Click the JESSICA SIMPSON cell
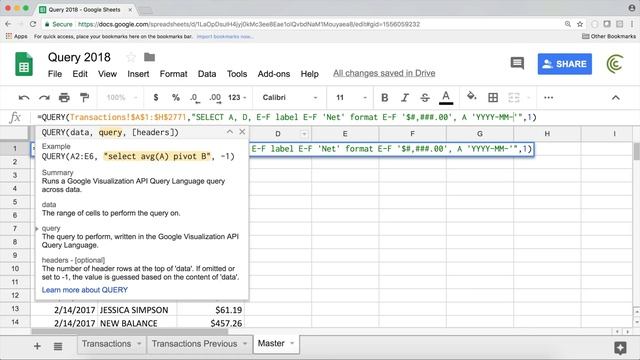 click(137, 310)
